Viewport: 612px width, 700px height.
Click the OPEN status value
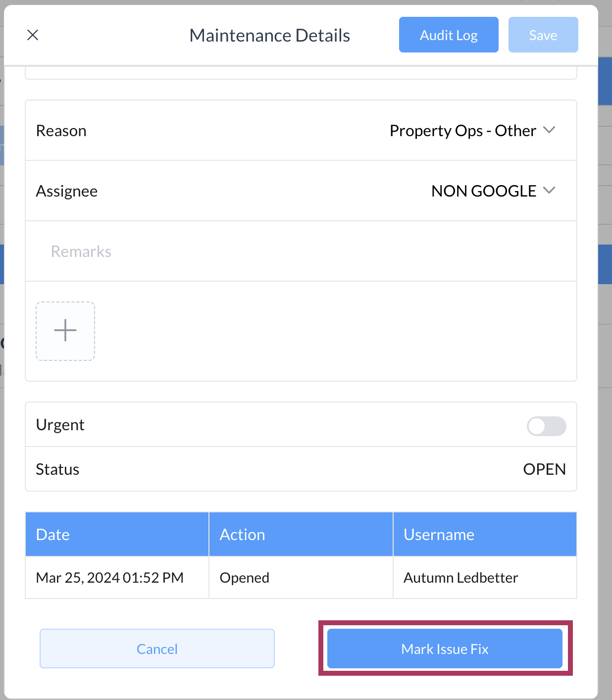pyautogui.click(x=544, y=469)
